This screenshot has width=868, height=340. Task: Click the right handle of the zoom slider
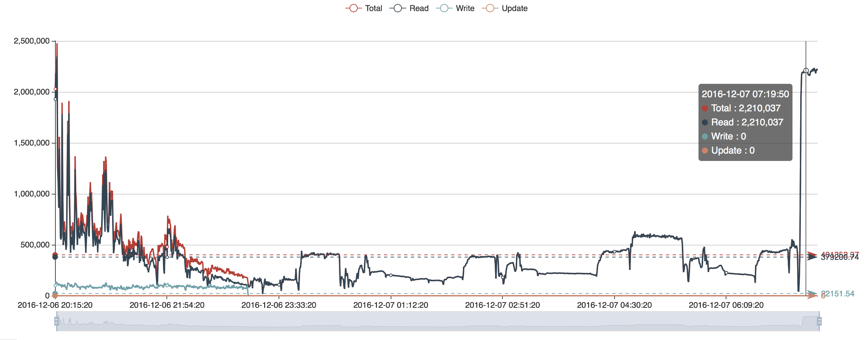click(x=819, y=321)
